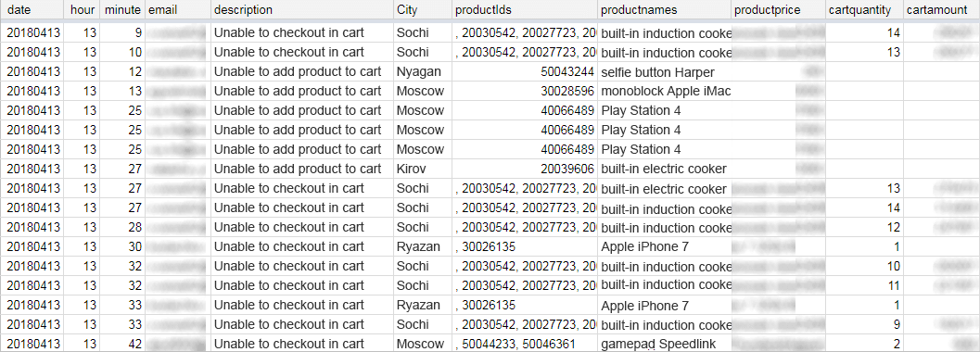Image resolution: width=980 pixels, height=352 pixels.
Task: Click description in the gamepad Speedlink row
Action: [302, 344]
